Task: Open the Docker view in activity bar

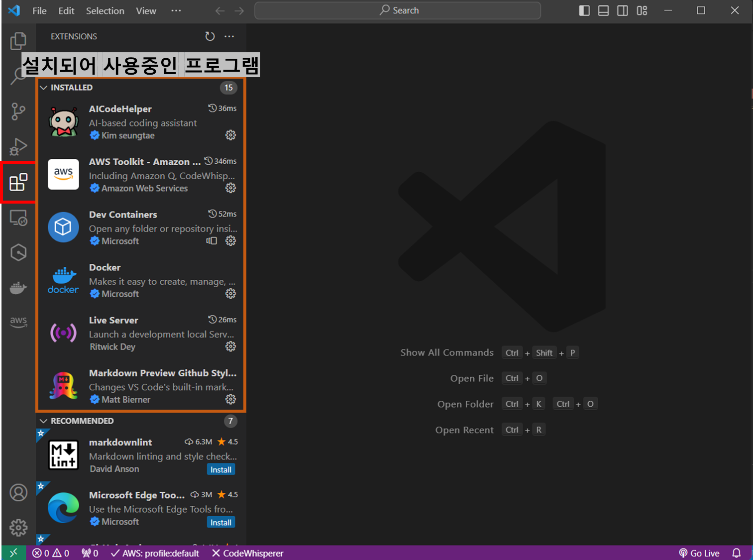Action: click(x=18, y=288)
